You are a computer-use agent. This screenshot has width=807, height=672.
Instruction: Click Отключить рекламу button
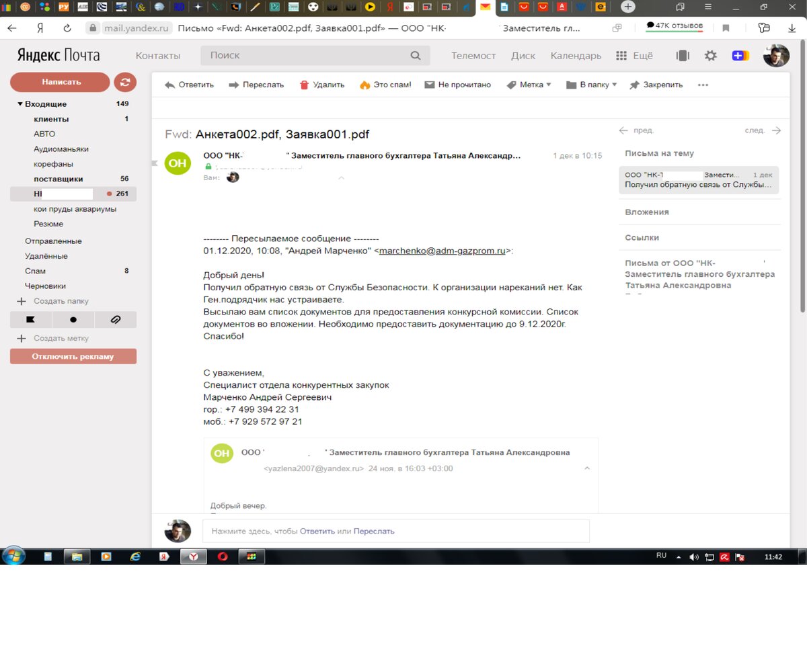coord(73,356)
